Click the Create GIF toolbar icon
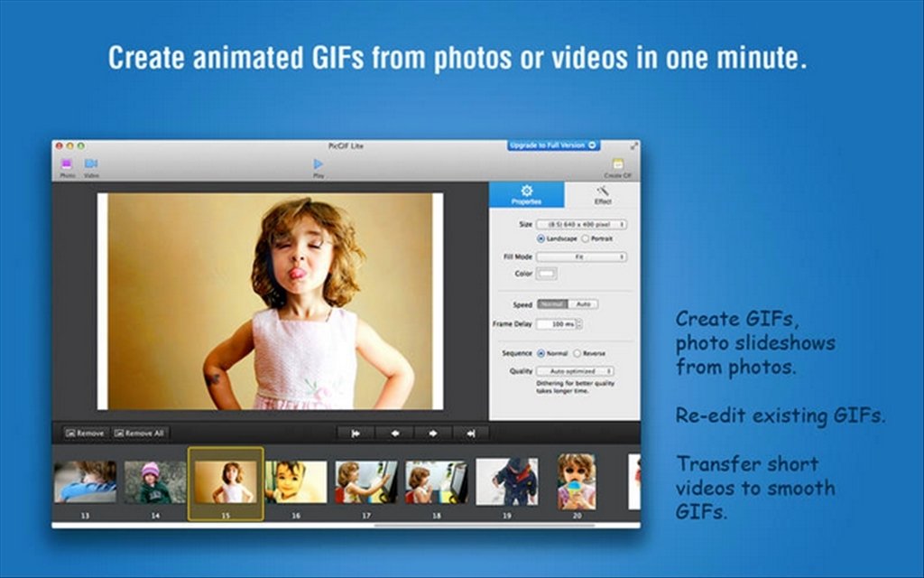Image resolution: width=924 pixels, height=578 pixels. (x=617, y=164)
